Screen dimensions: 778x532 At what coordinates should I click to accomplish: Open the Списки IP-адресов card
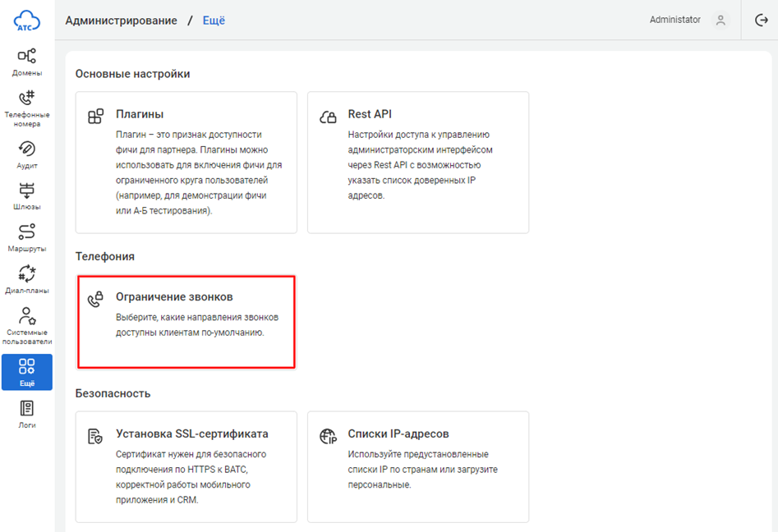[418, 466]
